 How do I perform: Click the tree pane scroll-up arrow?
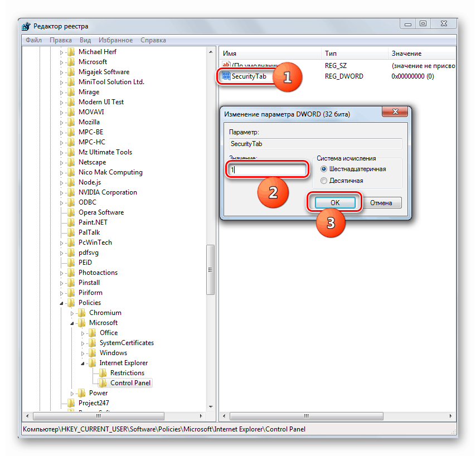point(210,52)
